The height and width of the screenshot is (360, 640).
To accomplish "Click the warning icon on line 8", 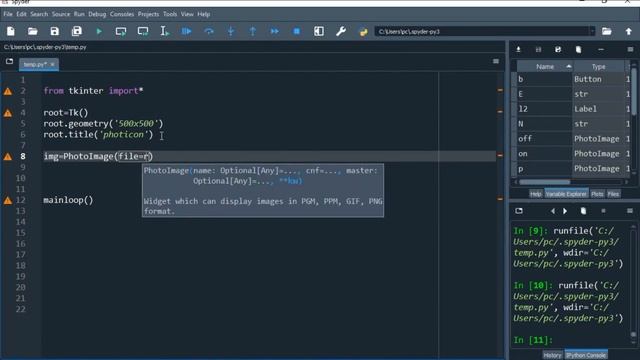I will point(8,156).
